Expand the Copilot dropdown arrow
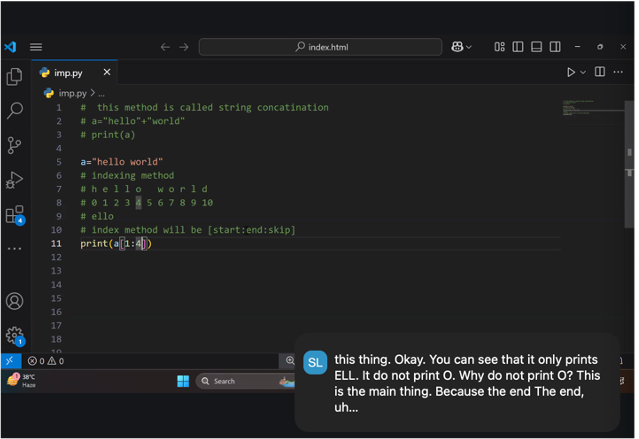This screenshot has height=439, width=639. click(x=469, y=47)
